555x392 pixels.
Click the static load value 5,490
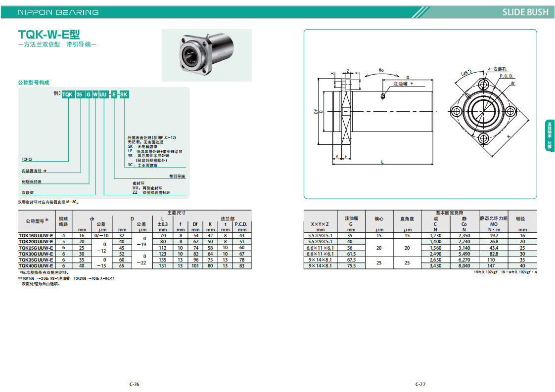(464, 254)
